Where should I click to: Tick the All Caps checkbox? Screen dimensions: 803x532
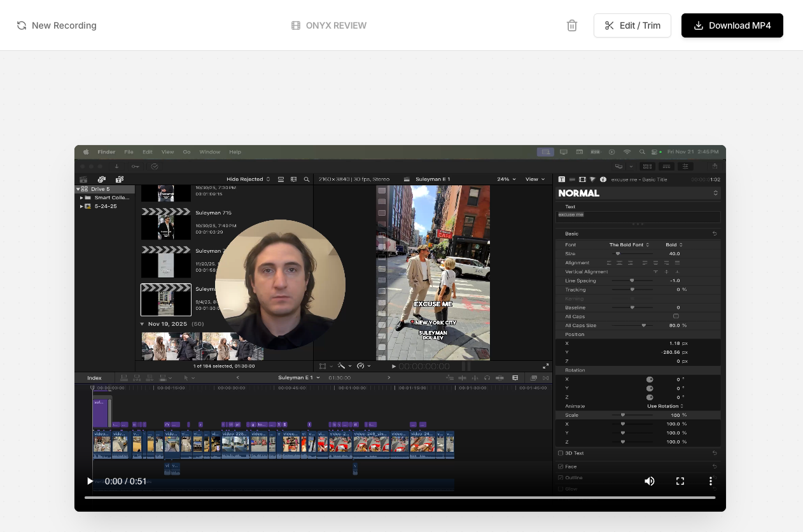point(676,316)
